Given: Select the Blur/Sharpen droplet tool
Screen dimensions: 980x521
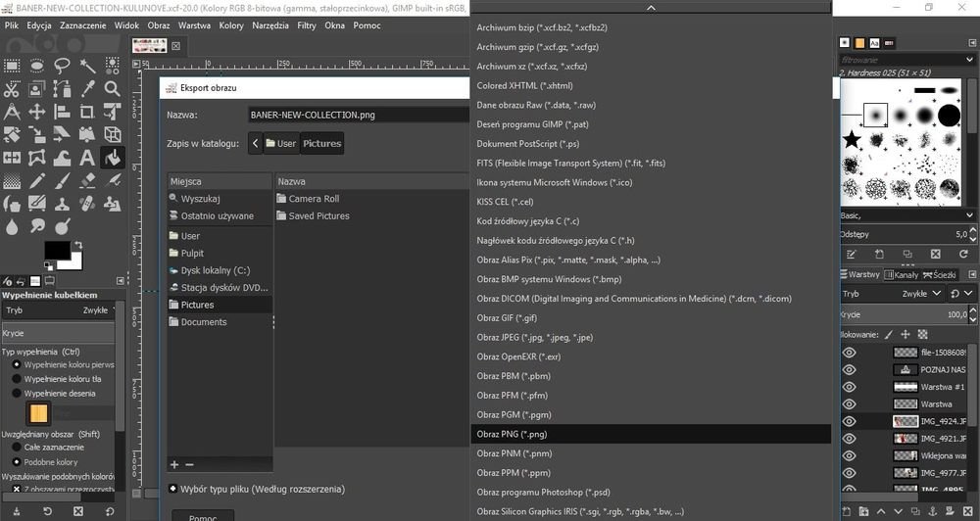Looking at the screenshot, I should click(12, 226).
